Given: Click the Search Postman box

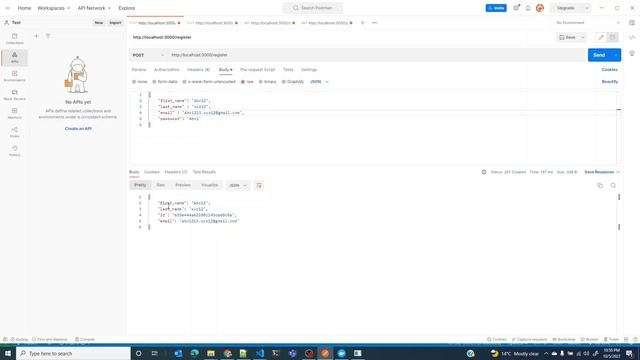Looking at the screenshot, I should pos(313,8).
